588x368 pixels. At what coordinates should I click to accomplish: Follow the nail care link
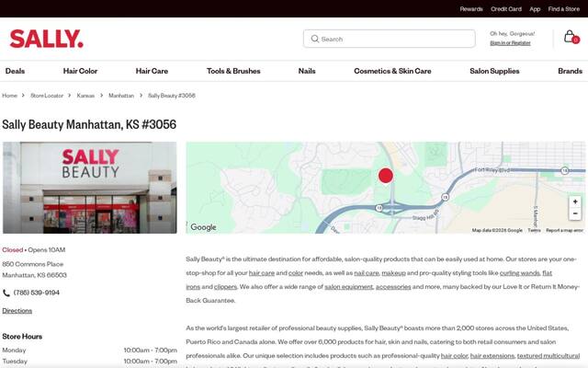pos(367,273)
